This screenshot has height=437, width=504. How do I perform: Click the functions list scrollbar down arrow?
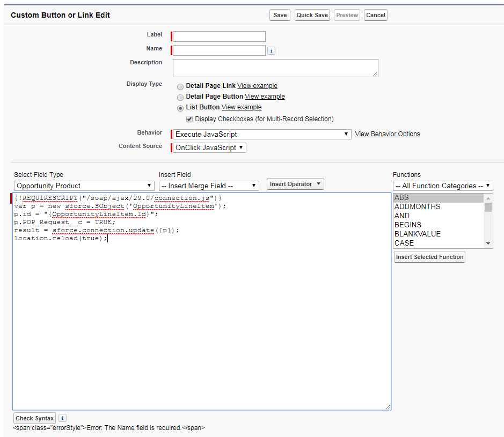488,243
